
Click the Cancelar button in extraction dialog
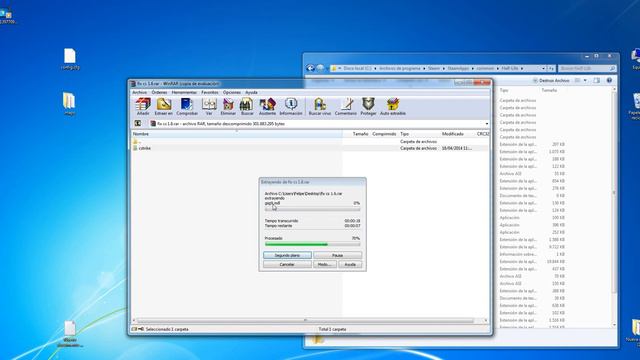coord(287,264)
